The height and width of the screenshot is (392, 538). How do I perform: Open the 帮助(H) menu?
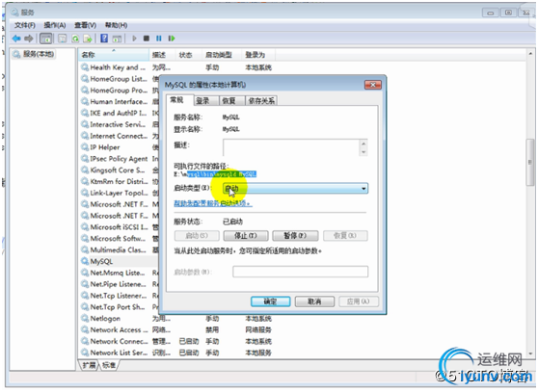[117, 25]
